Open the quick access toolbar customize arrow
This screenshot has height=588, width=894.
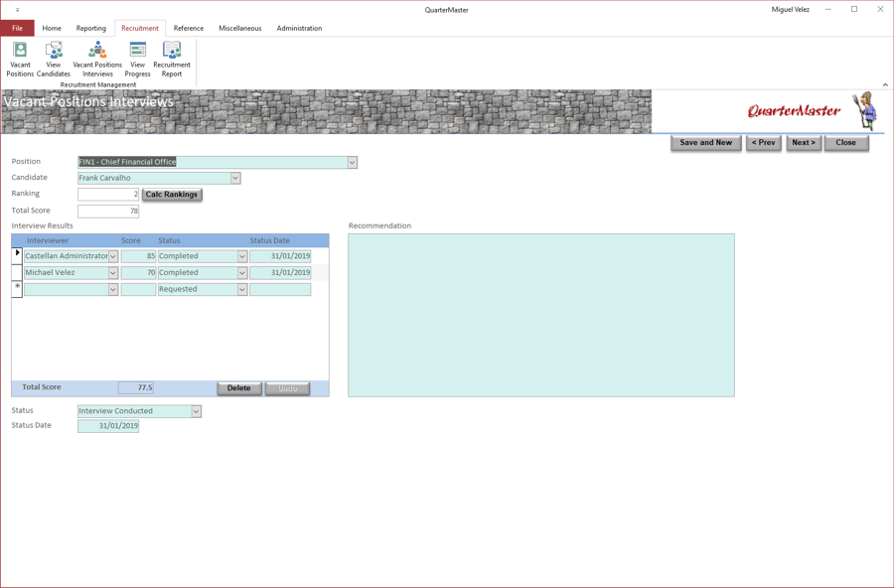[x=17, y=10]
